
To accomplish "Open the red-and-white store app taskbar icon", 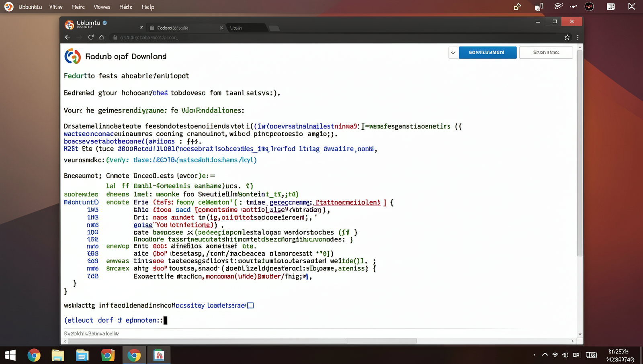I will (x=159, y=356).
